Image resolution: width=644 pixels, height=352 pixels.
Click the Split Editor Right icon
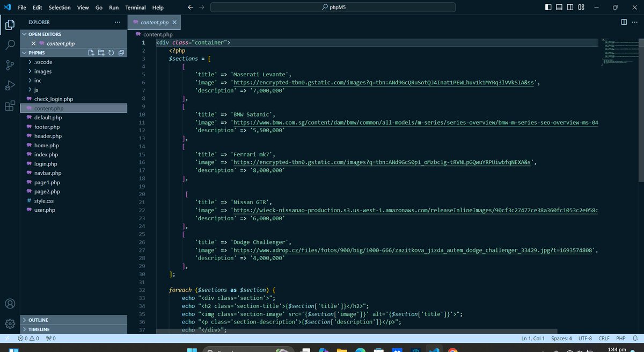pyautogui.click(x=624, y=22)
